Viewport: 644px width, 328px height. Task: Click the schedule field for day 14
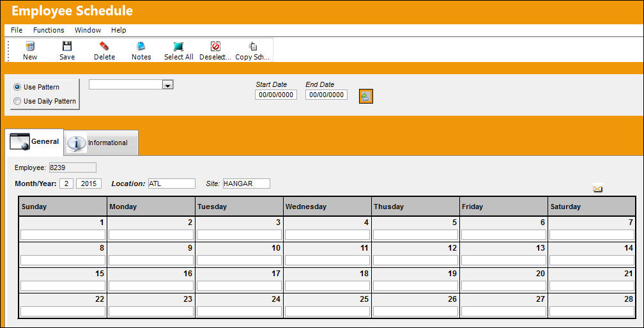[x=592, y=260]
